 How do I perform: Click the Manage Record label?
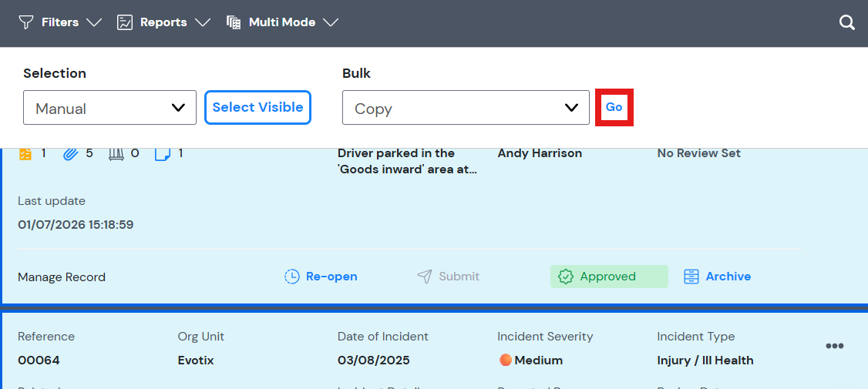(62, 277)
